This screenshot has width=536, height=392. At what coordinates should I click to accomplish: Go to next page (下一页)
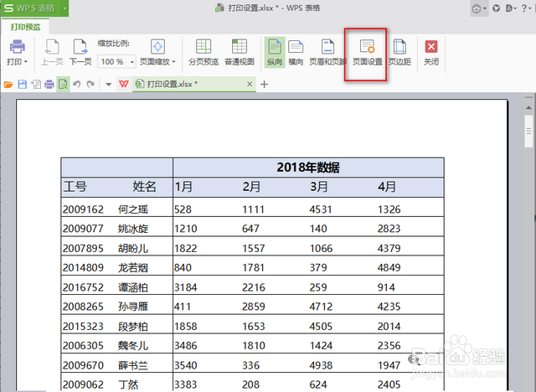coord(80,52)
